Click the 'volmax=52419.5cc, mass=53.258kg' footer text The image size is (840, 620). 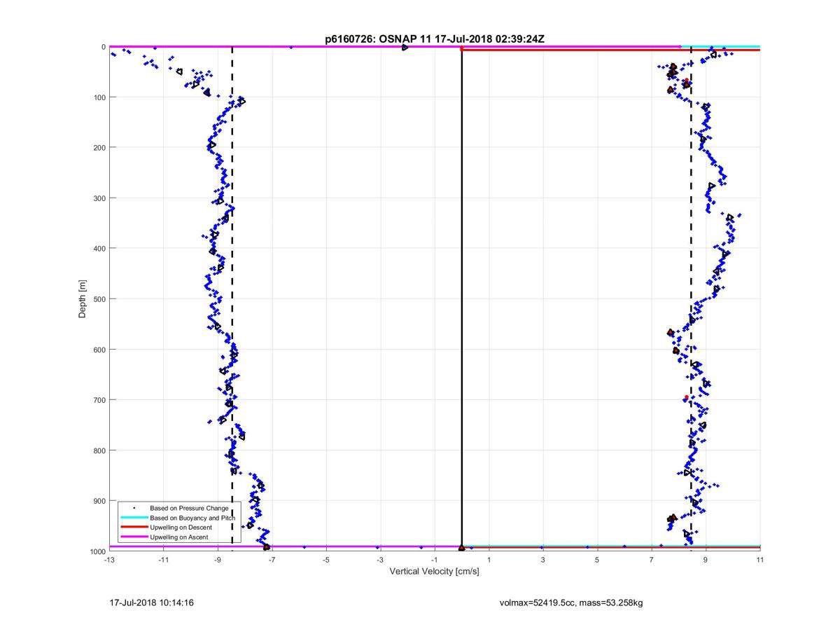coord(570,602)
